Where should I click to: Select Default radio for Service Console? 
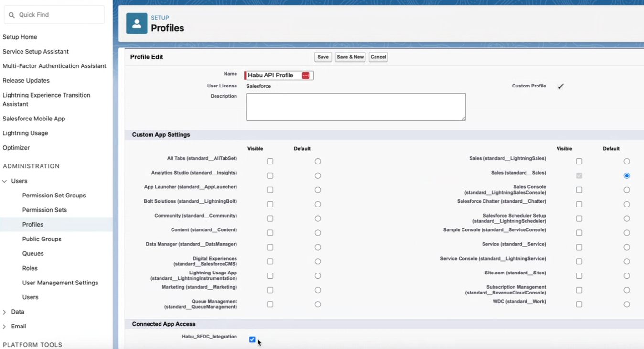[x=627, y=262]
